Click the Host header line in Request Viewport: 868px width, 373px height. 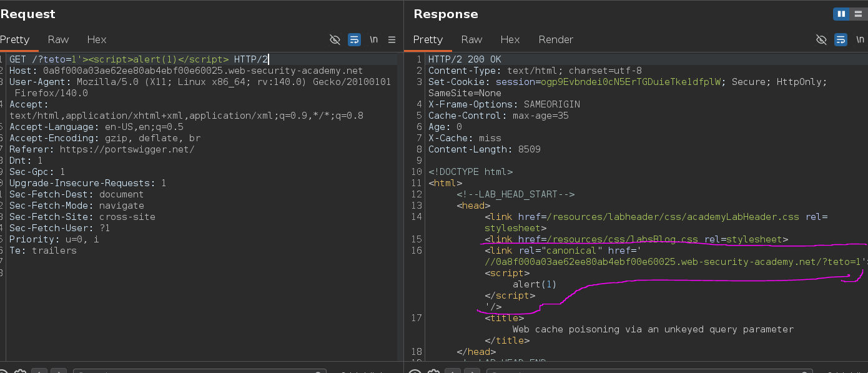[186, 71]
